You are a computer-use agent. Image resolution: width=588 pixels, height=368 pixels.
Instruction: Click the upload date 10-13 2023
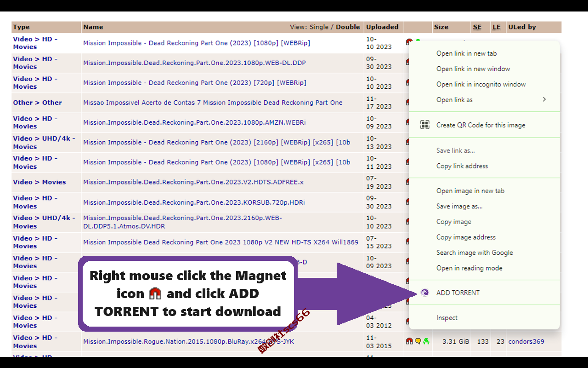click(379, 143)
